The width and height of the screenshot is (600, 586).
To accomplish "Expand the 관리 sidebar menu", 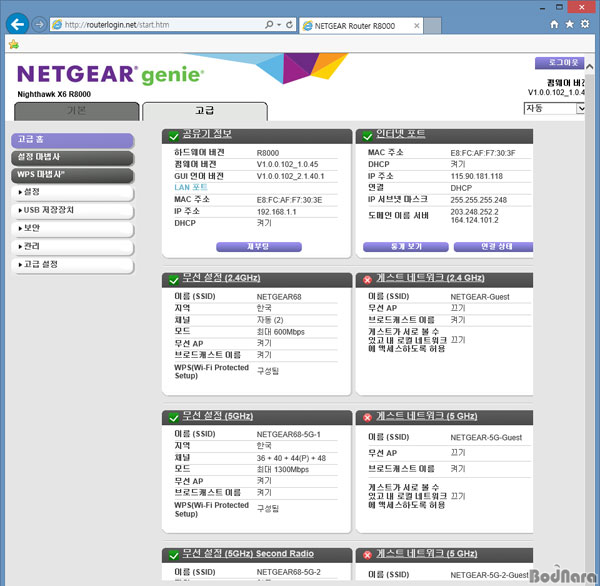I will click(x=72, y=247).
